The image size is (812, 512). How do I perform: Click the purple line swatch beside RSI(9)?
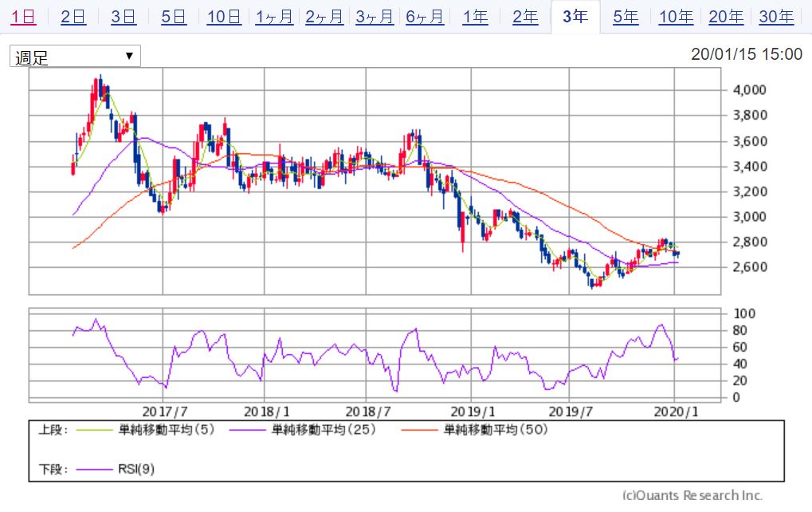tap(94, 470)
